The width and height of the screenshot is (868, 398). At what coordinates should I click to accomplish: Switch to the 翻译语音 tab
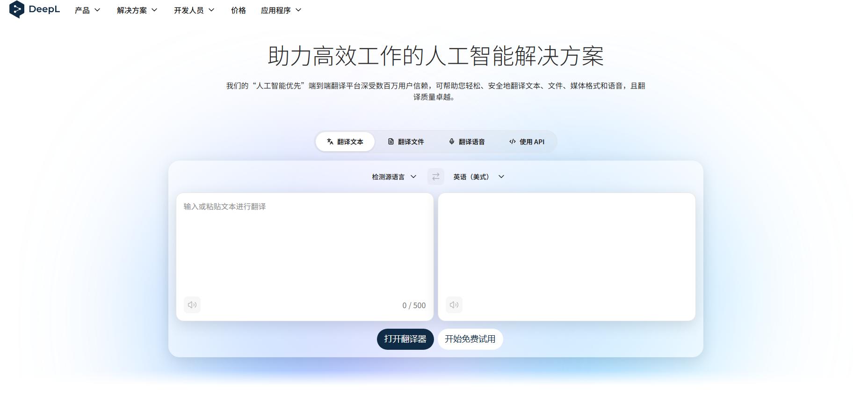(467, 141)
